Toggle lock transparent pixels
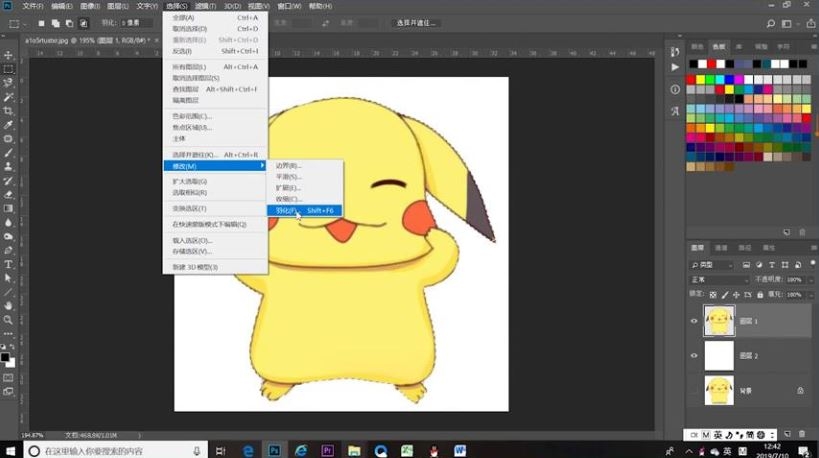This screenshot has height=458, width=819. pyautogui.click(x=713, y=295)
